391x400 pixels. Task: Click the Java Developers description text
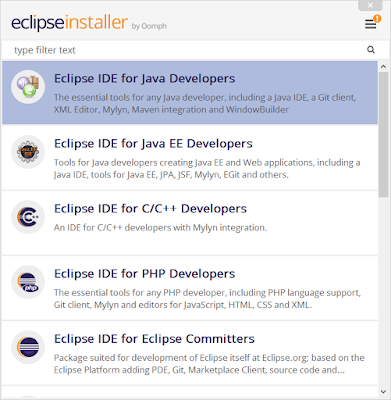[x=205, y=103]
